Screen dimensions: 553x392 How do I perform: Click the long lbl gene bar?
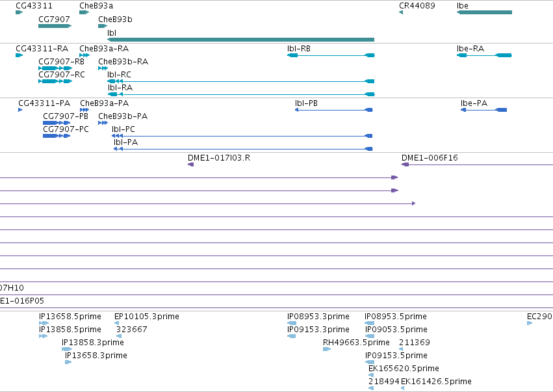(x=240, y=40)
